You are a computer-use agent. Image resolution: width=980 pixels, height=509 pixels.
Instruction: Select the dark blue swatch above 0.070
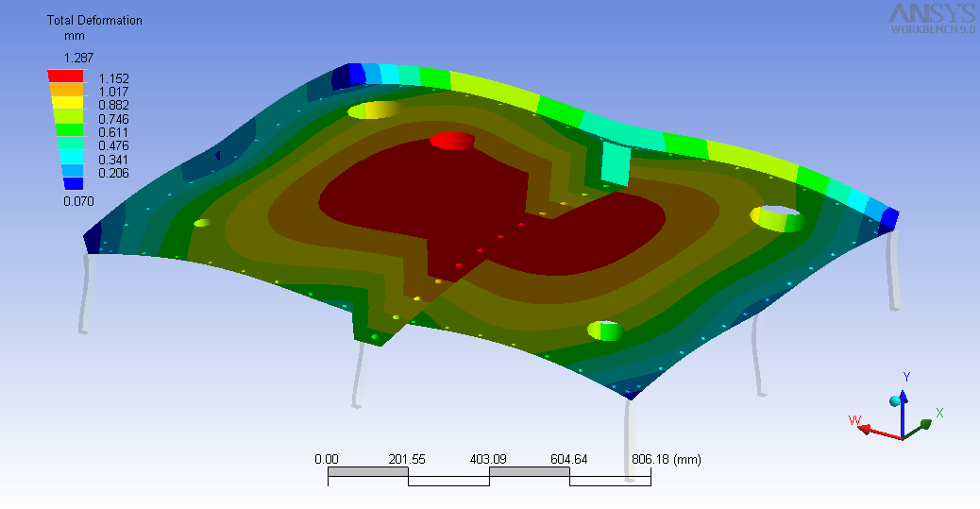73,184
